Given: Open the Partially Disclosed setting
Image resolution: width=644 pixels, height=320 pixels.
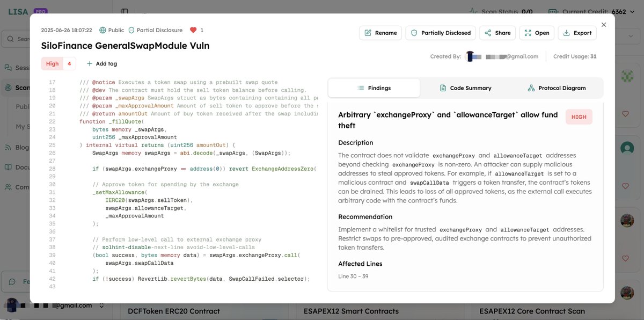Looking at the screenshot, I should point(441,33).
